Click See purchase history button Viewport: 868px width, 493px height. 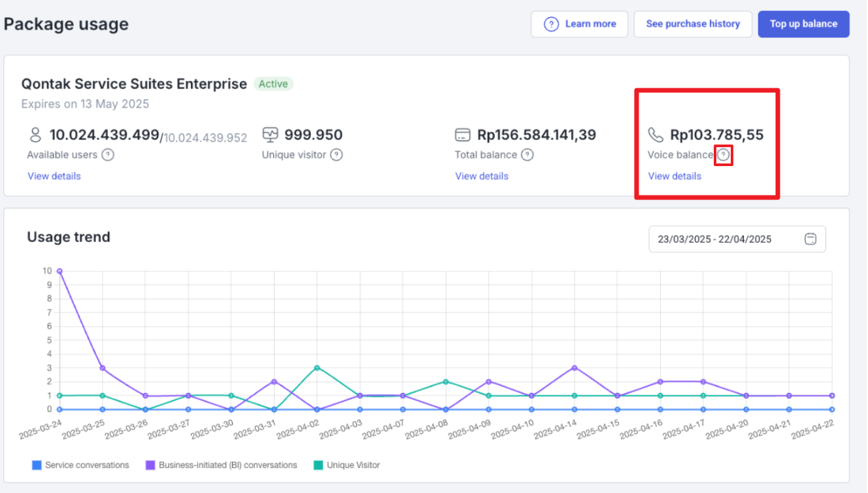[693, 24]
